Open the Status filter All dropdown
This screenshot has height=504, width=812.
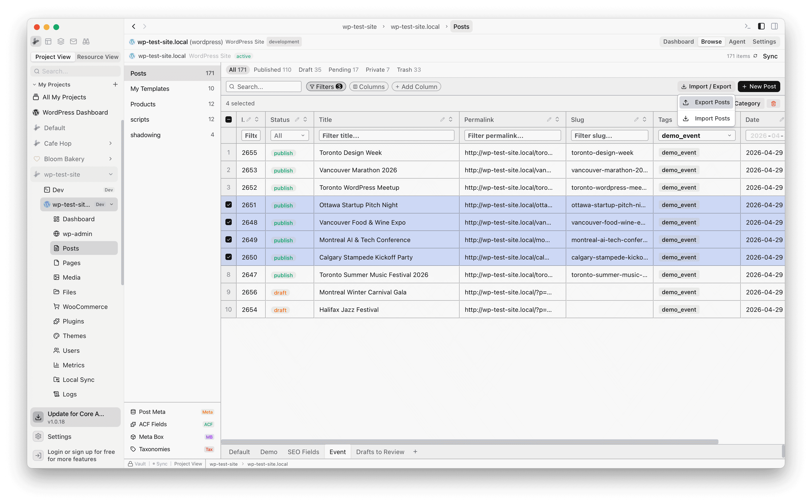tap(289, 135)
